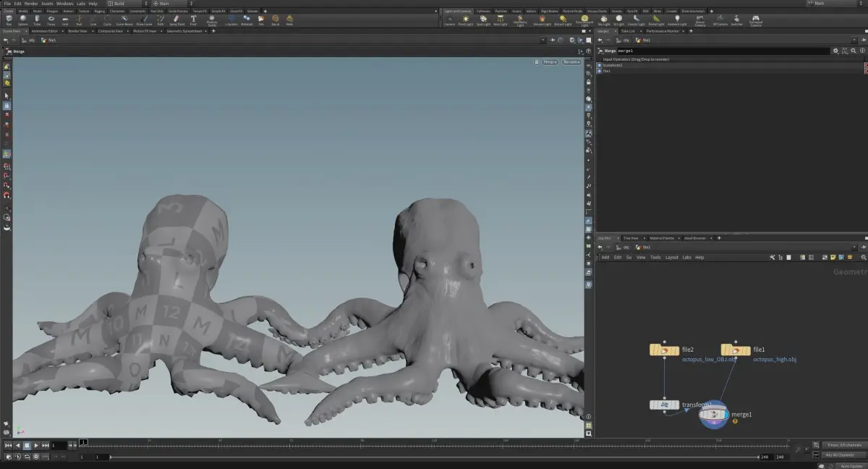
Task: Click the Sky Light shelf tool
Action: pyautogui.click(x=603, y=20)
